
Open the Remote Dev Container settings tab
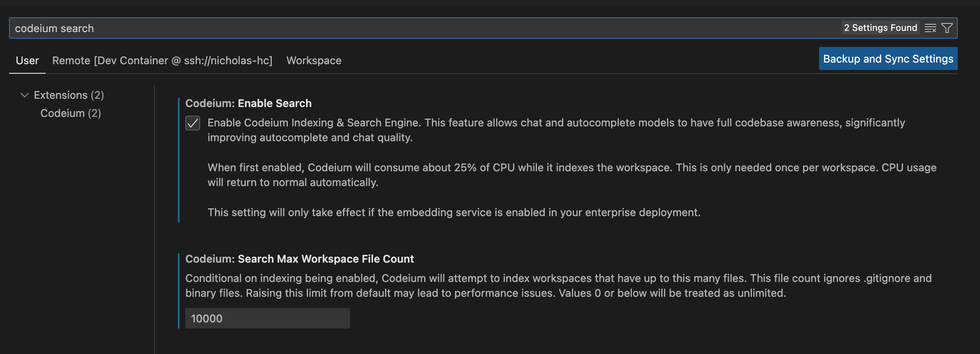pyautogui.click(x=162, y=61)
